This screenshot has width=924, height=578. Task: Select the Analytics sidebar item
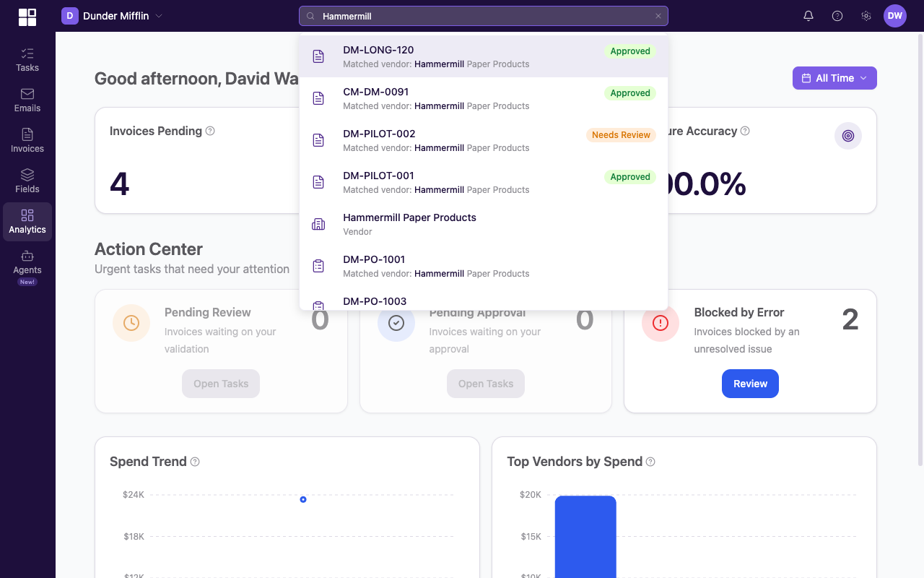tap(27, 222)
